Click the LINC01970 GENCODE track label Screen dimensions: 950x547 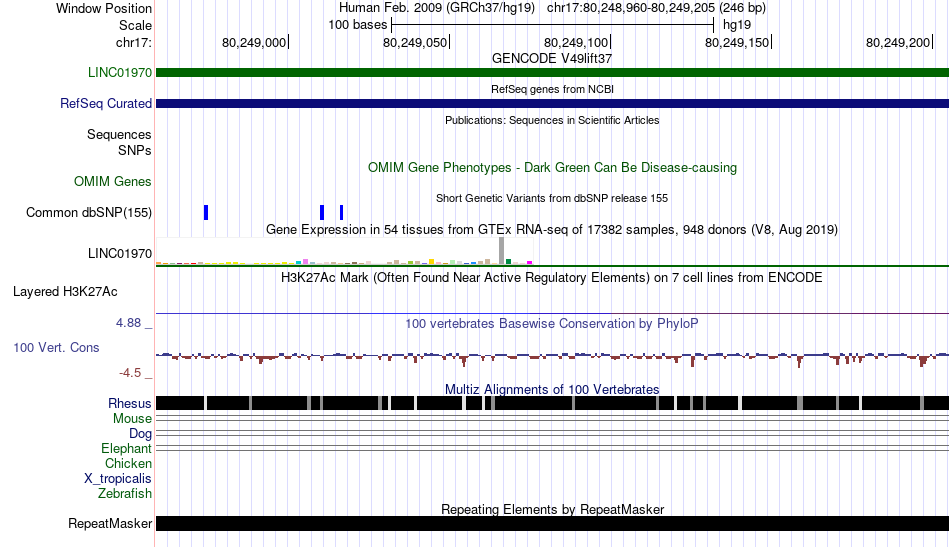(x=120, y=73)
